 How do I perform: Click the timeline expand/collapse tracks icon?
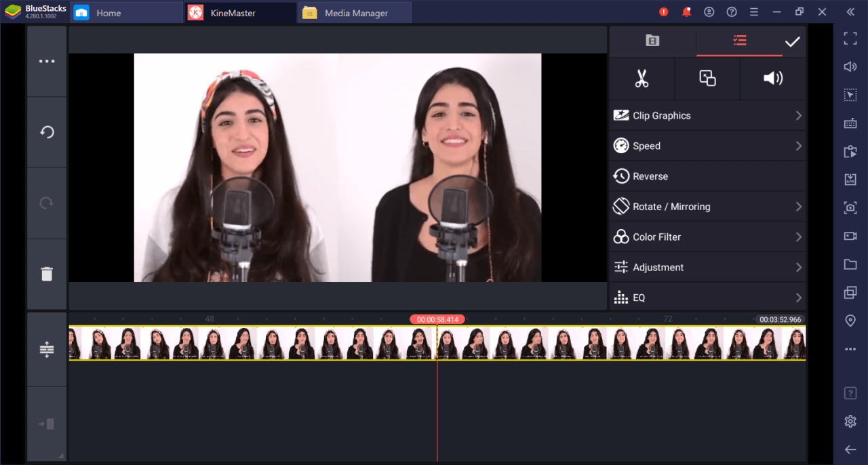[47, 350]
